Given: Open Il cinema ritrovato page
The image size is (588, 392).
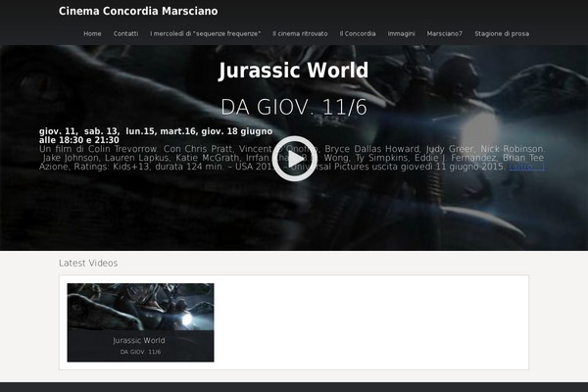Looking at the screenshot, I should pos(300,33).
